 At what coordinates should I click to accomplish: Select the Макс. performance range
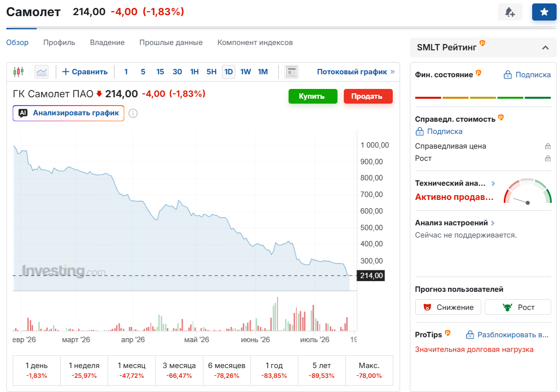pos(369,370)
